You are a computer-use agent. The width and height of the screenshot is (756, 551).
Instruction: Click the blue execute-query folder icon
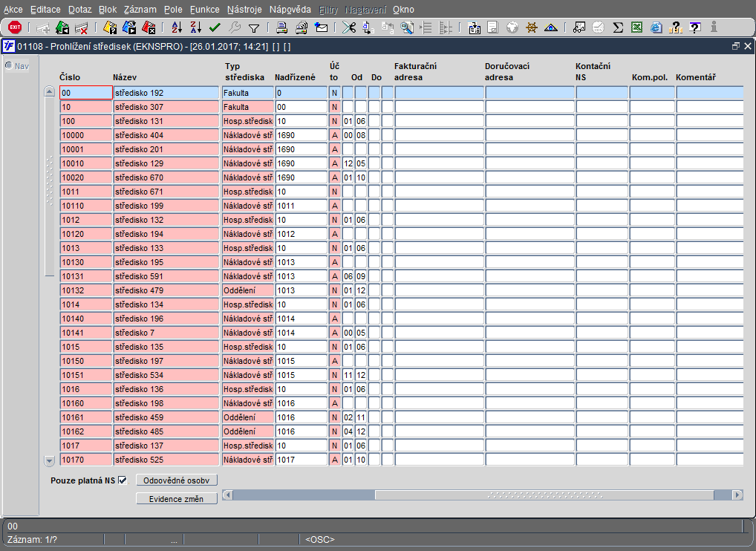point(129,27)
